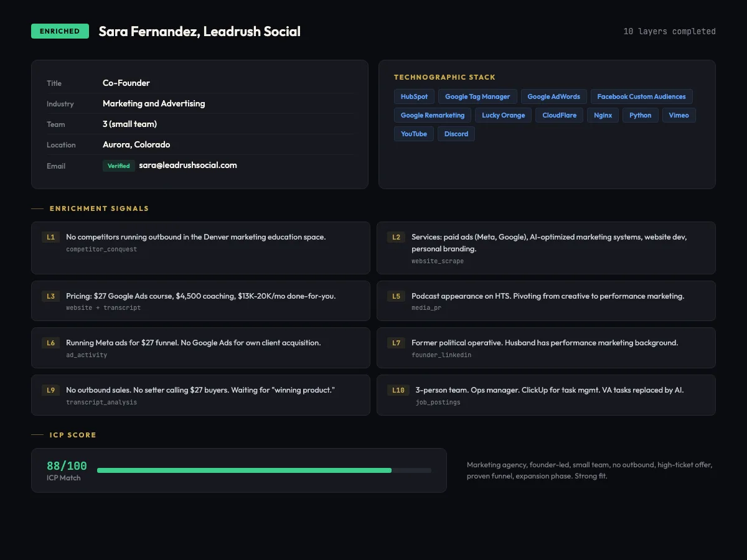Screen dimensions: 747x560
Task: Click the Discord badge in the stack
Action: (x=456, y=134)
